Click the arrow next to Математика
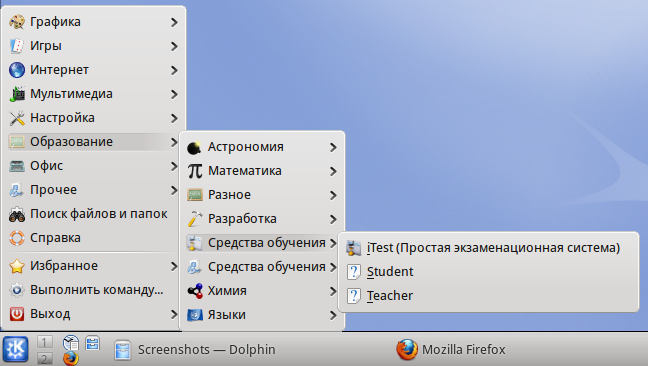 pos(333,171)
